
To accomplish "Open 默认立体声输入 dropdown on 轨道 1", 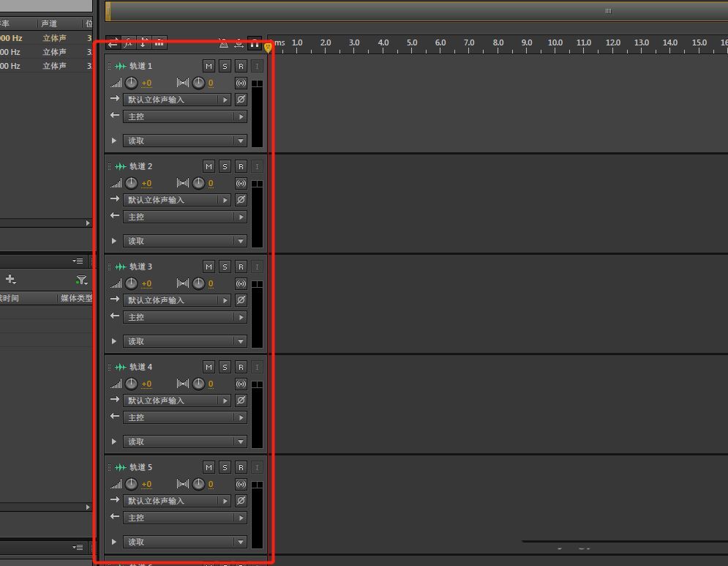I will pos(225,100).
